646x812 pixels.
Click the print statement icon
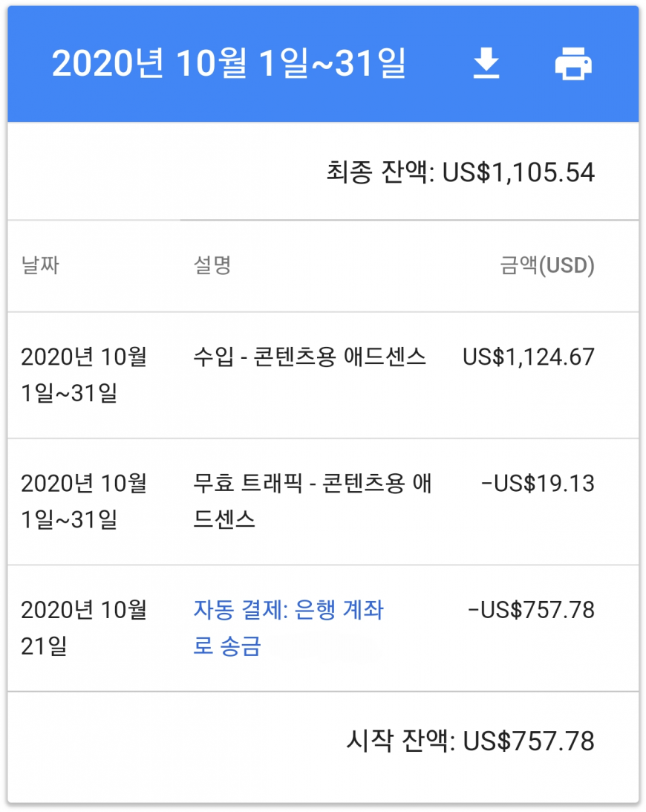573,65
